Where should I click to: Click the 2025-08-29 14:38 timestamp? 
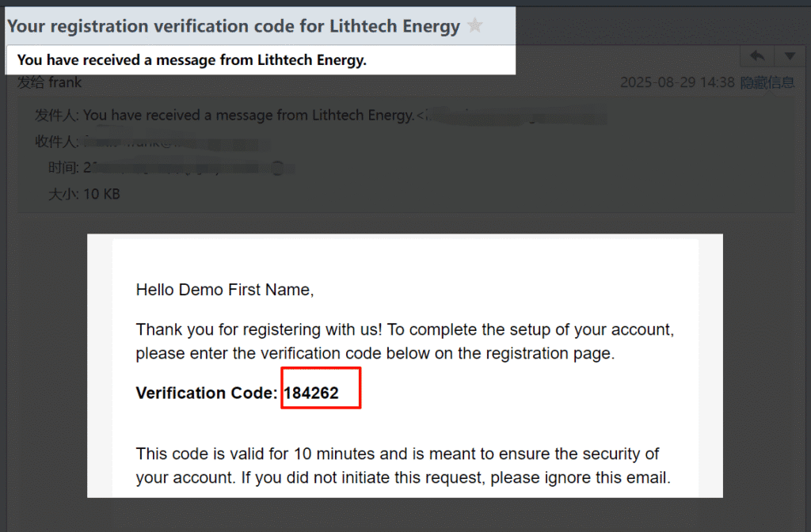[x=677, y=82]
